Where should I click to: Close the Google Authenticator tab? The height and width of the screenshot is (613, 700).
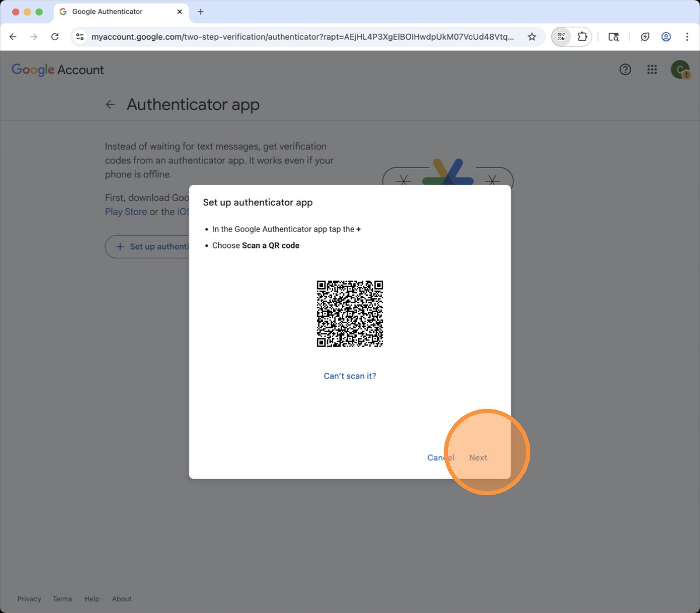coord(180,12)
